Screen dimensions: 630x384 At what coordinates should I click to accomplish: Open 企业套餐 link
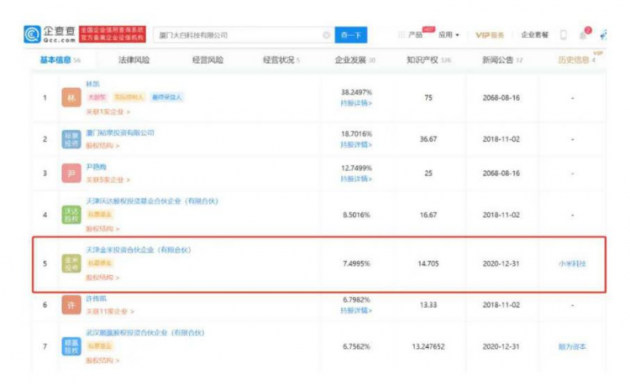(535, 35)
